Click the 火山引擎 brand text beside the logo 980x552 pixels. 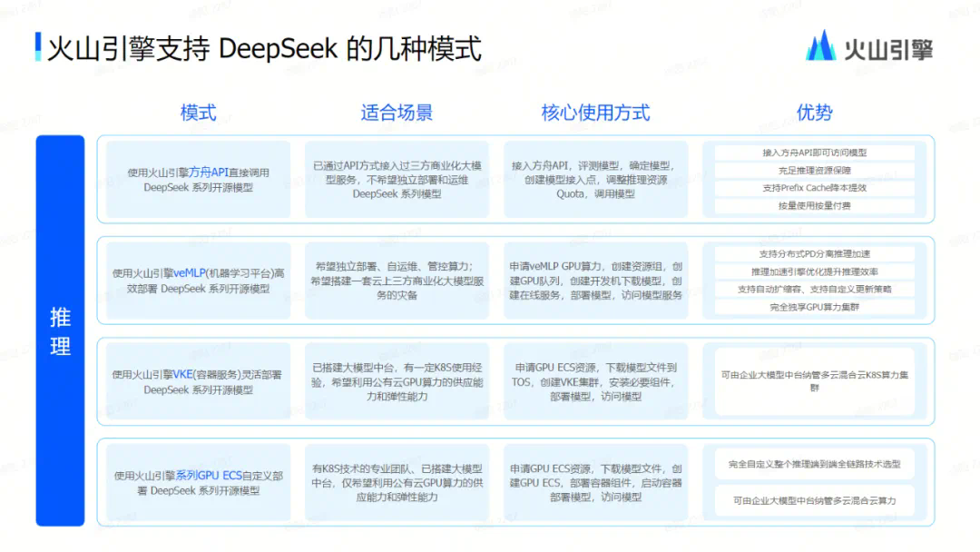click(887, 48)
